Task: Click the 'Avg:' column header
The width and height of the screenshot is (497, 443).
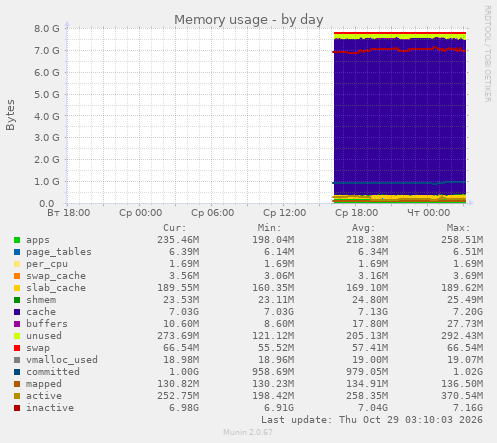Action: click(x=364, y=228)
